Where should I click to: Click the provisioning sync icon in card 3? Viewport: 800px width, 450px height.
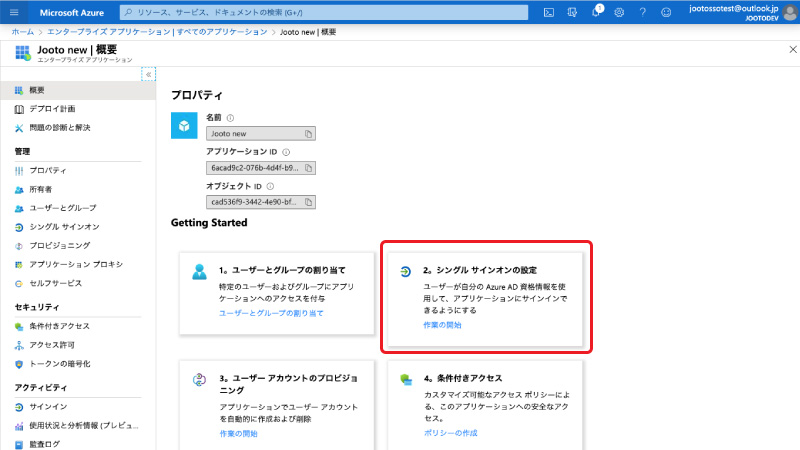(199, 380)
